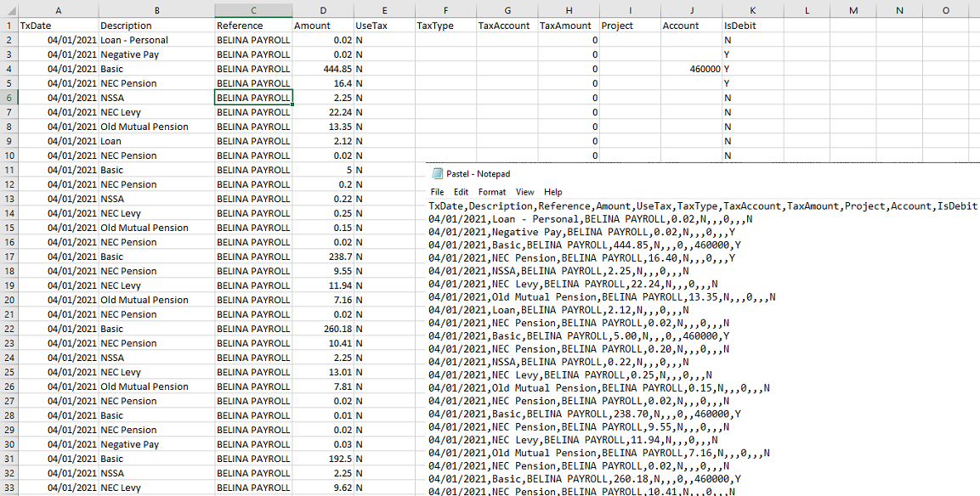Click the Amount header cell

coord(322,25)
